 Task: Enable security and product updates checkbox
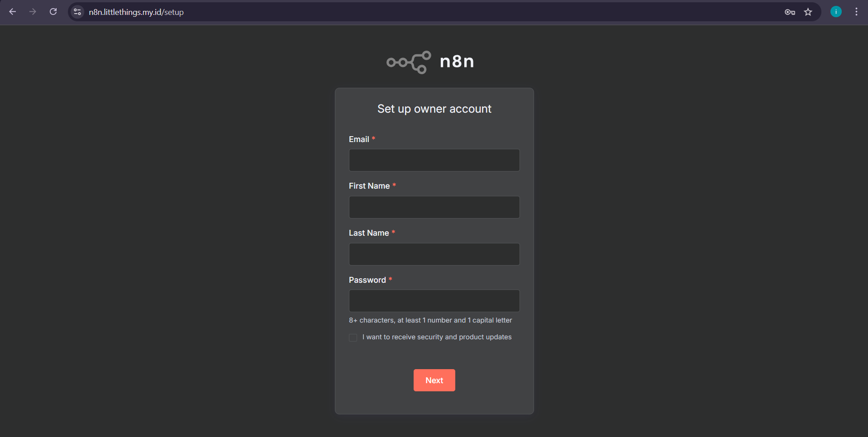coord(353,337)
